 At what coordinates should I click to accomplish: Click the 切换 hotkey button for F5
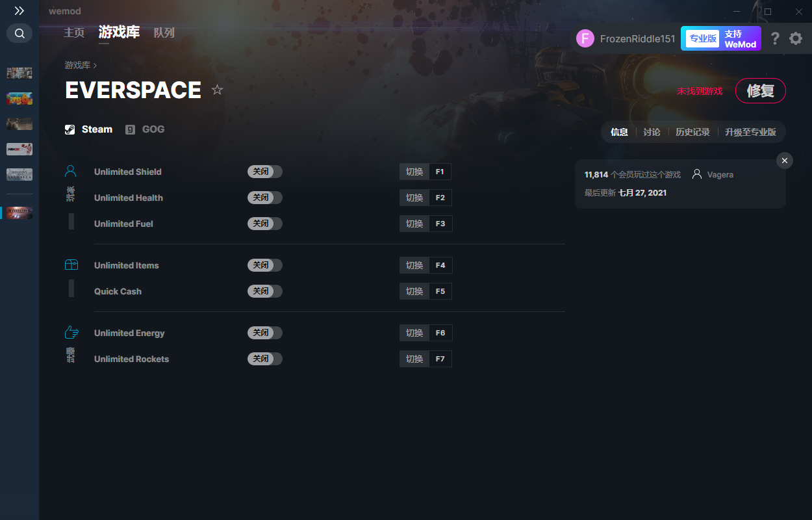click(x=414, y=291)
